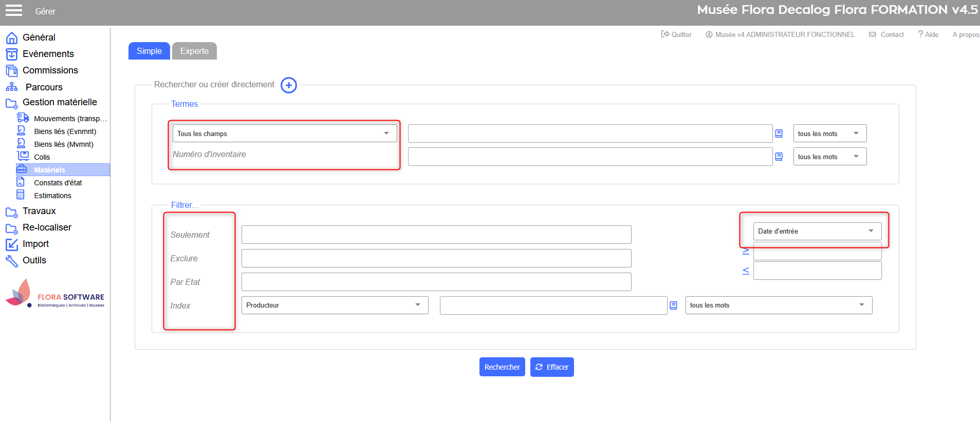Click the greater-than-or-equal date icon
Screen dimensions: 980x422
tap(746, 251)
